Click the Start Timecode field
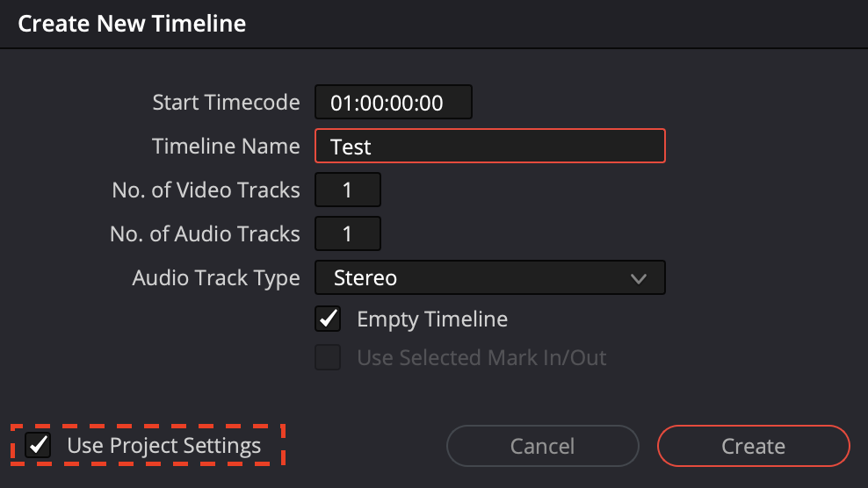868x488 pixels. pyautogui.click(x=394, y=103)
